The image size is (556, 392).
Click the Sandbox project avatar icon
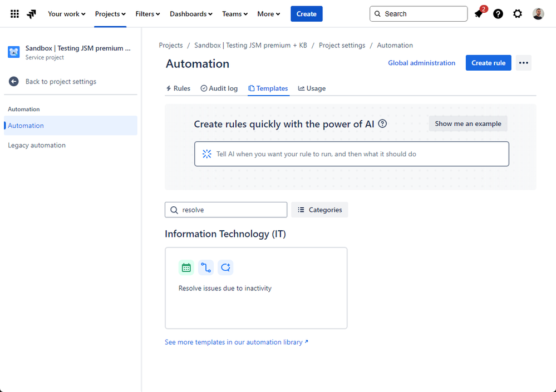14,52
